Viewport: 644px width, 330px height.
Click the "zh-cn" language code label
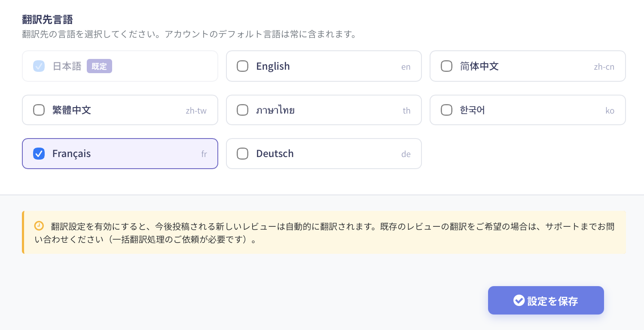604,67
